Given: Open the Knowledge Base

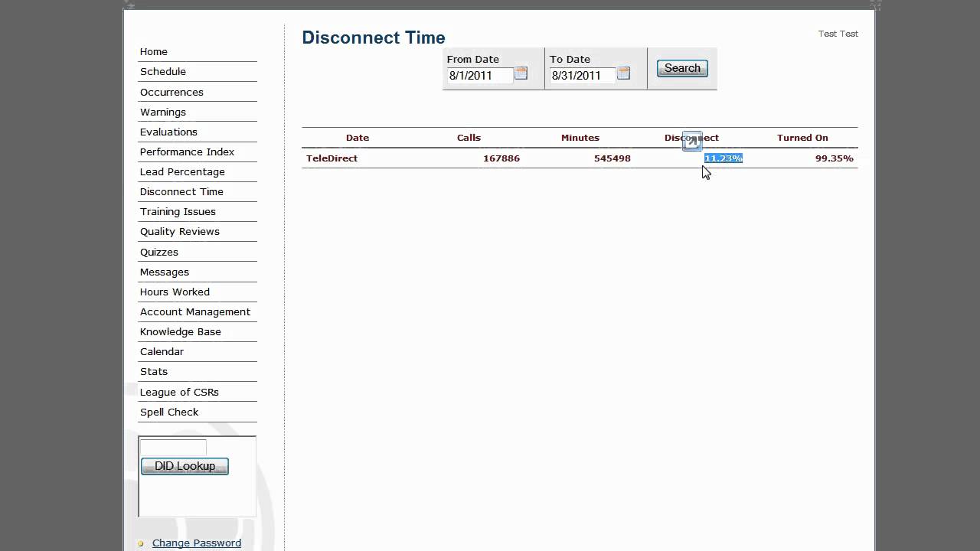Looking at the screenshot, I should coord(181,331).
